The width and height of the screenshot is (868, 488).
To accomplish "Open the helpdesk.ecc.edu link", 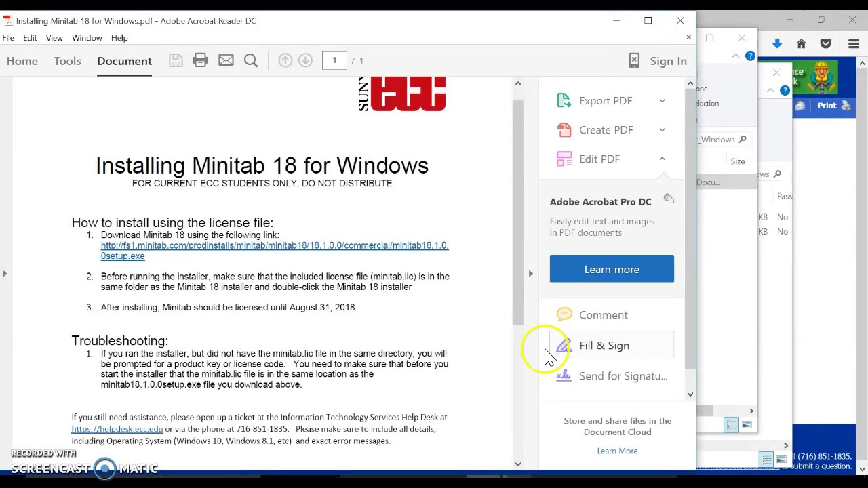I will pos(117,429).
